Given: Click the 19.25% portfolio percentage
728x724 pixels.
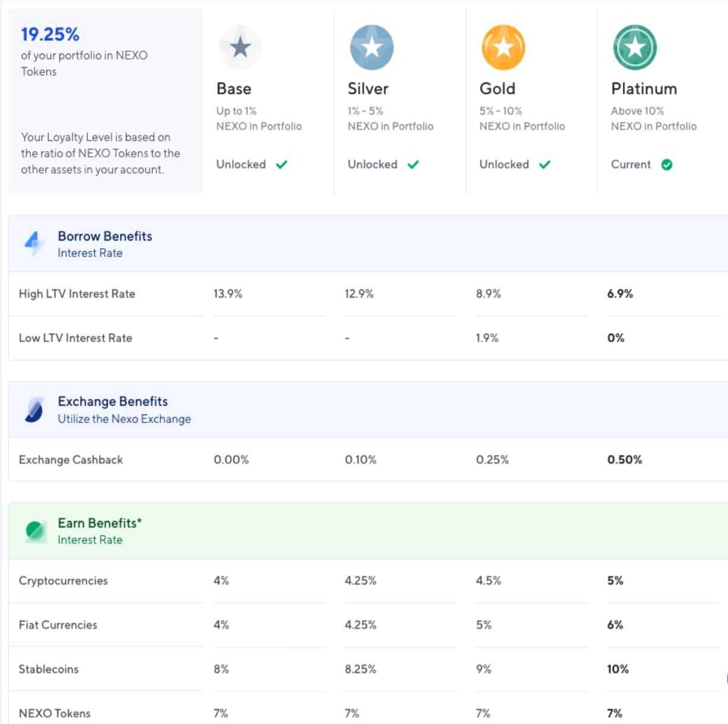Looking at the screenshot, I should (x=50, y=34).
